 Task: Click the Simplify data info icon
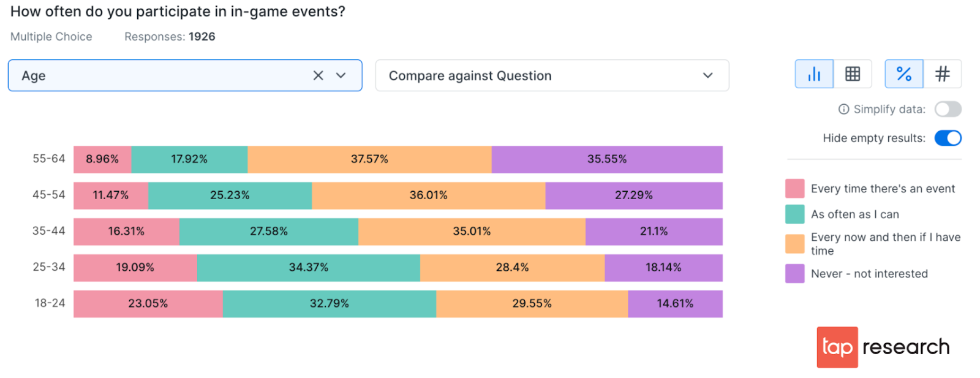coord(843,109)
